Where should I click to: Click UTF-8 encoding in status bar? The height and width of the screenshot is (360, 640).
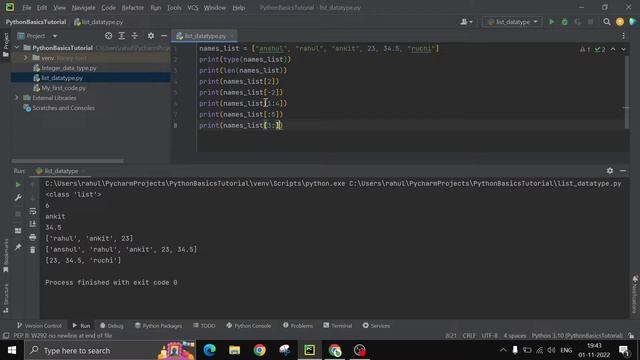point(489,336)
